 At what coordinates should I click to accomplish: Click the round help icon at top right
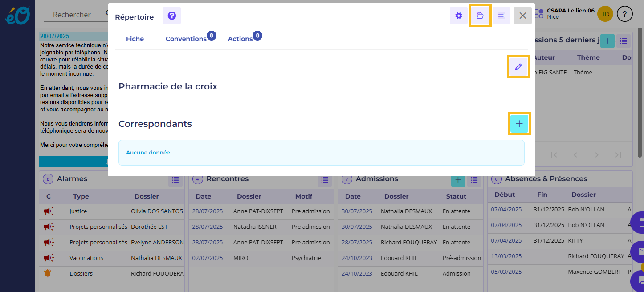[x=625, y=14]
